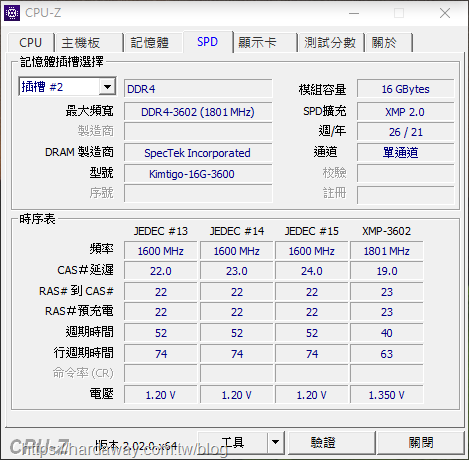
Task: Open the dropdown arrow beside 工具
Action: point(276,443)
